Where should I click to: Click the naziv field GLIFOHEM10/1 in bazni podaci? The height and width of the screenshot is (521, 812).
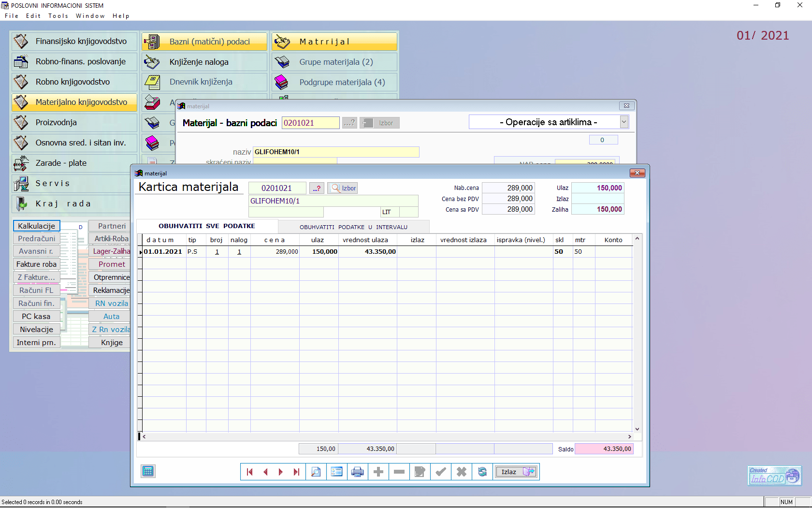336,152
